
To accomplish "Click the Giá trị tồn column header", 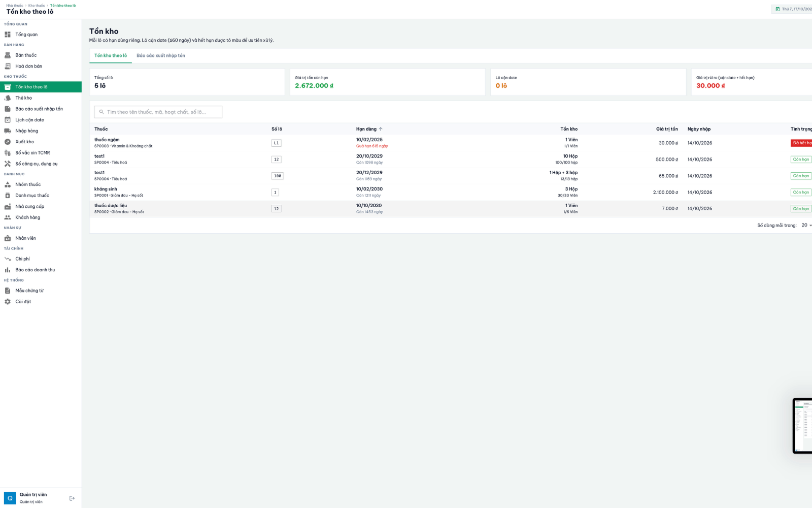I will coord(667,129).
